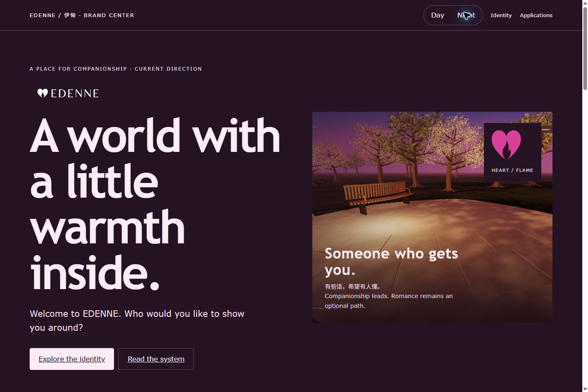The height and width of the screenshot is (392, 588).
Task: Click the 'Someone who gets you.' caption
Action: point(391,261)
